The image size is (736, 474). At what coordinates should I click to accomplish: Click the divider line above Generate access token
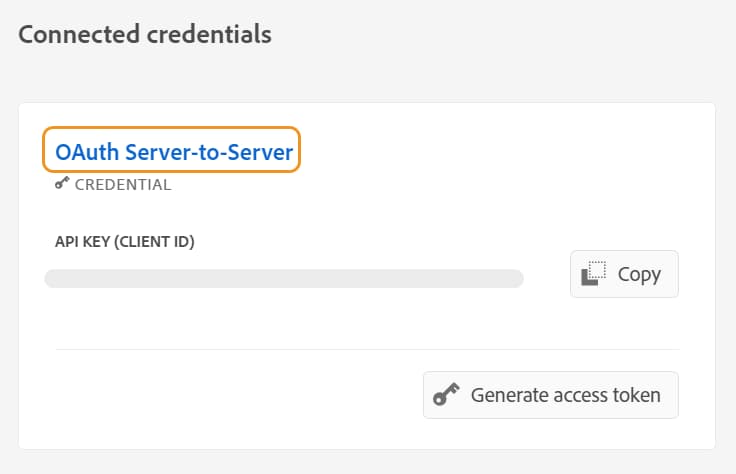click(366, 349)
